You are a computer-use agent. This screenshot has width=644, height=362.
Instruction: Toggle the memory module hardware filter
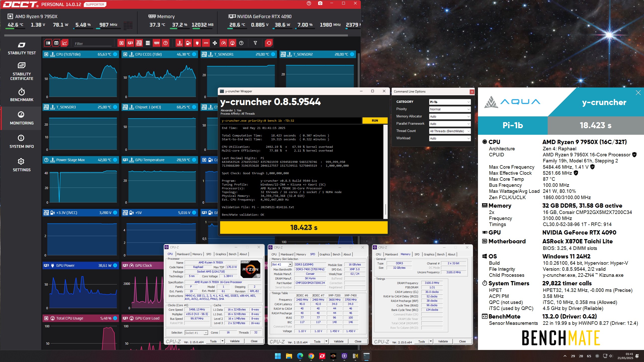point(156,43)
